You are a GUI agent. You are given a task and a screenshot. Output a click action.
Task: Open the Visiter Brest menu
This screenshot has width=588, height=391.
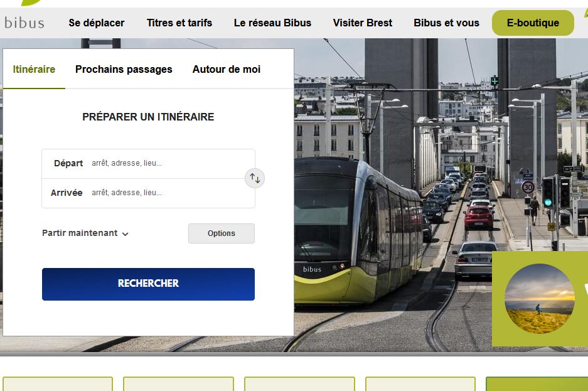click(363, 23)
